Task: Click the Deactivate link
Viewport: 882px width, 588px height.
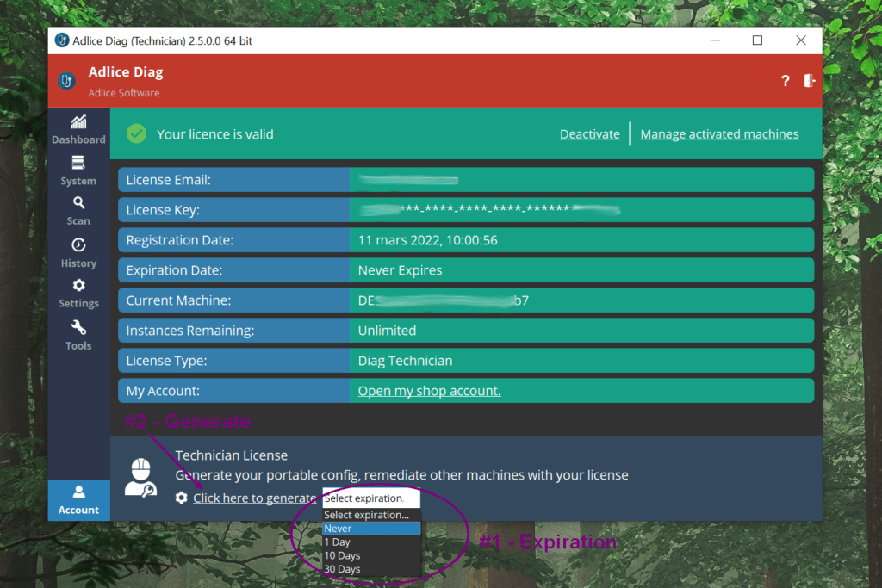Action: pos(589,134)
